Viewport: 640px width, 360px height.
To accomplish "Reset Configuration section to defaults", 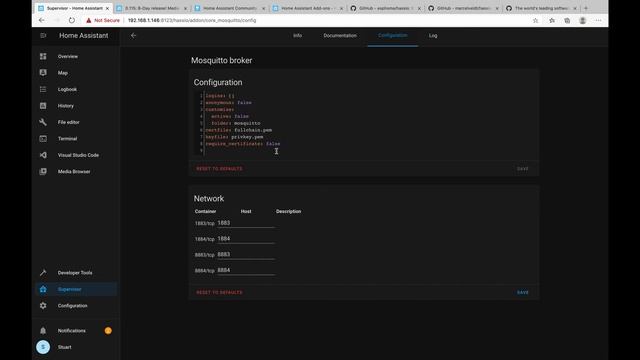I will [x=219, y=169].
